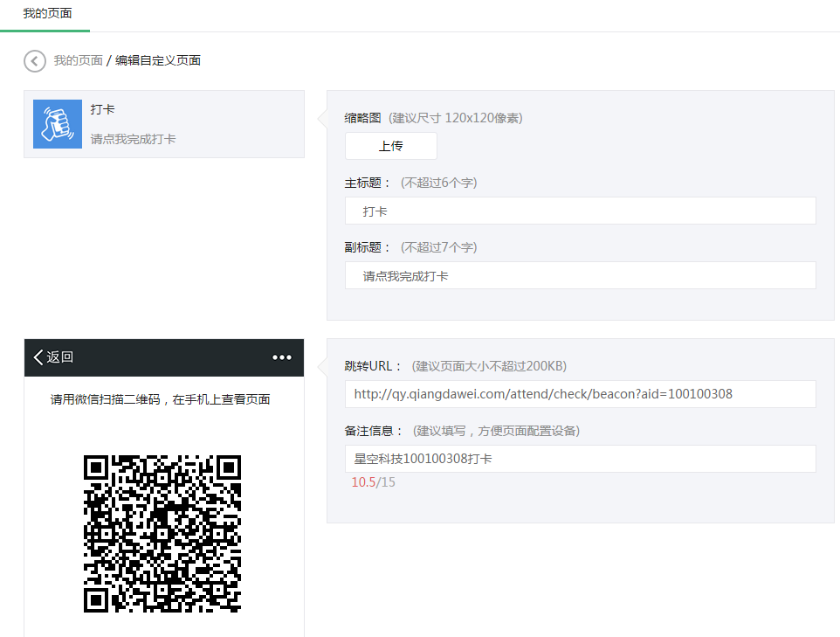The height and width of the screenshot is (637, 840).
Task: Focus the 主标题 input containing 打卡
Action: tap(580, 211)
